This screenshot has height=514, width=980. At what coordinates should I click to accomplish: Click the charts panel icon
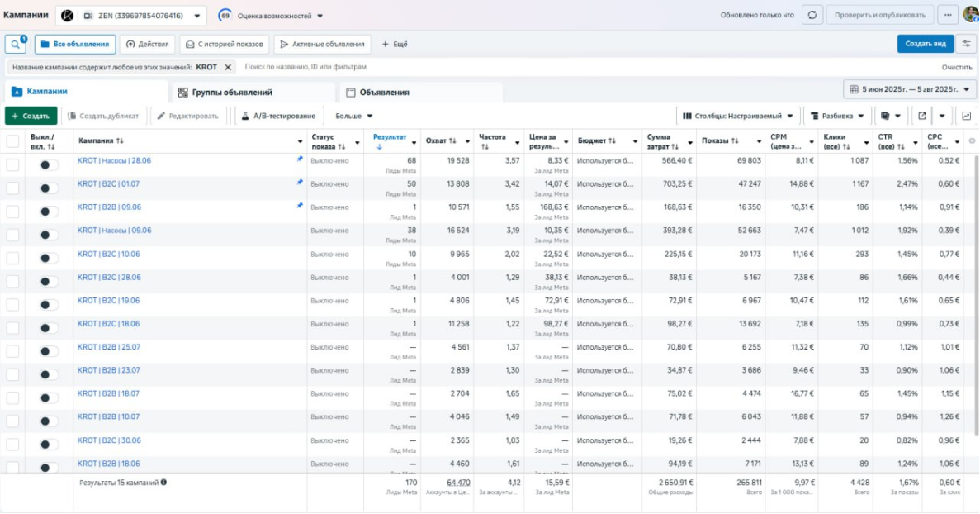[x=966, y=116]
